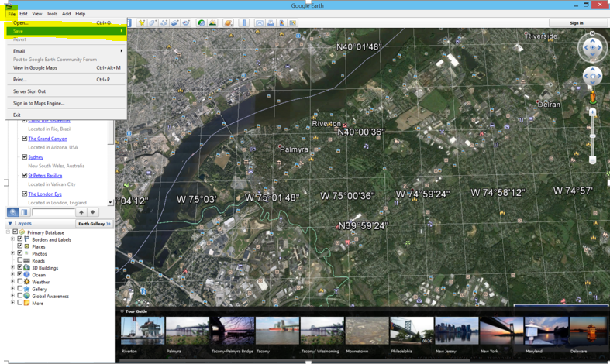Viewport: 610px width, 364px height.
Task: Open the Tools menu
Action: 52,14
